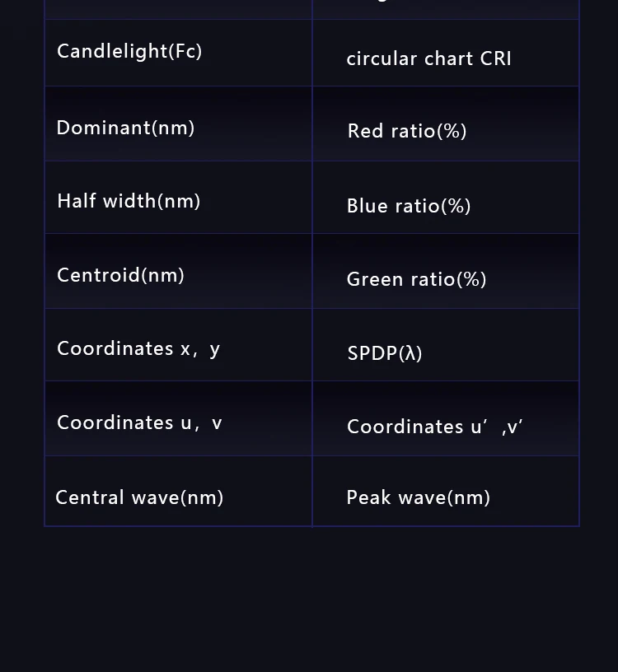618x672 pixels.
Task: Click the Dominant(nm) parameter label
Action: (x=125, y=128)
